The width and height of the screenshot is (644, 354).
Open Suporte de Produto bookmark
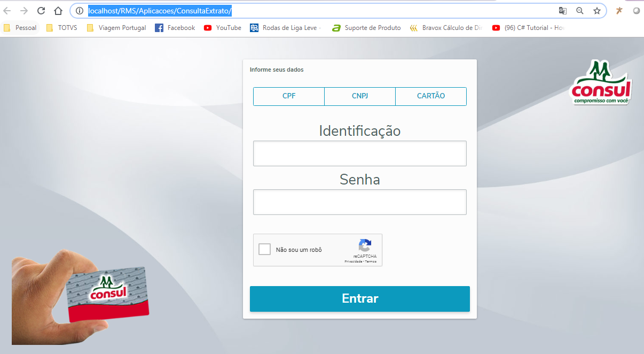tap(366, 28)
